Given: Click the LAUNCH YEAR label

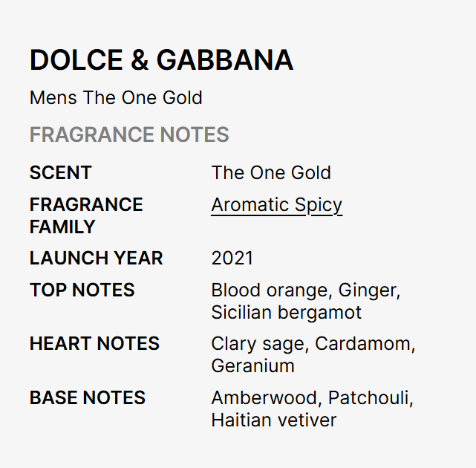Looking at the screenshot, I should click(96, 259).
